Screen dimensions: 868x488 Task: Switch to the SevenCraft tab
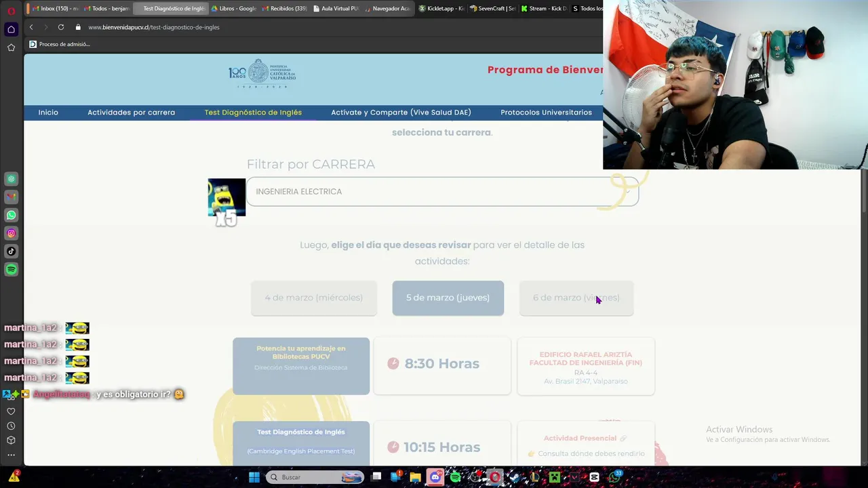pyautogui.click(x=492, y=9)
